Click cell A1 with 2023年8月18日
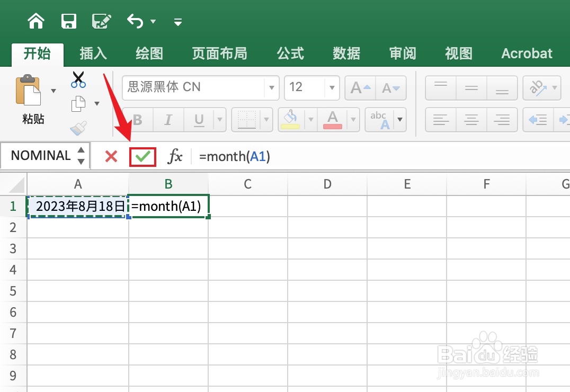 click(x=78, y=206)
